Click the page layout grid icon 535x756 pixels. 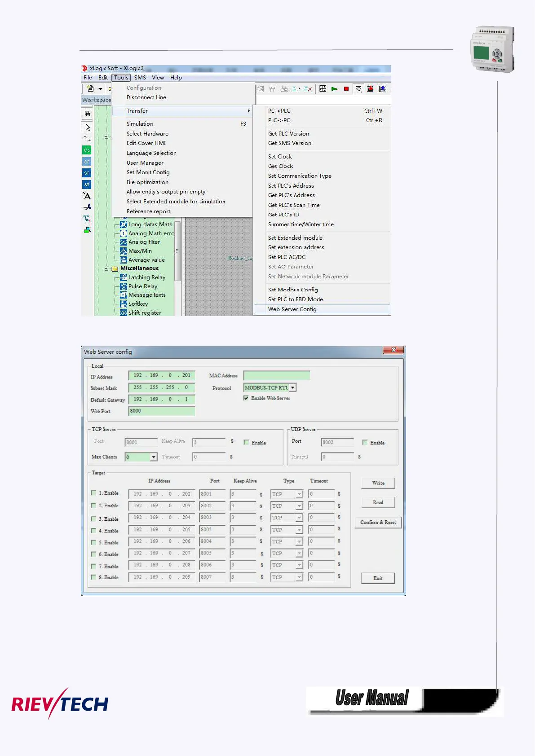(323, 89)
